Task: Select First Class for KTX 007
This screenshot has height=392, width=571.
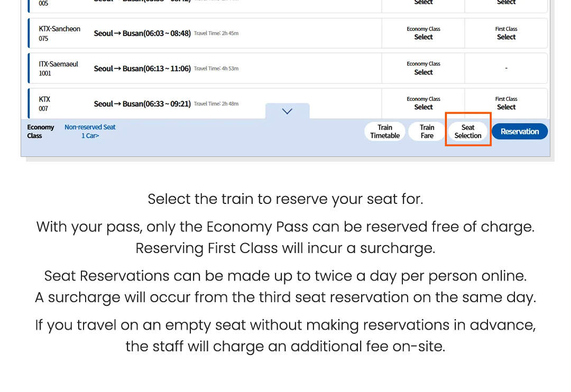Action: 506,107
